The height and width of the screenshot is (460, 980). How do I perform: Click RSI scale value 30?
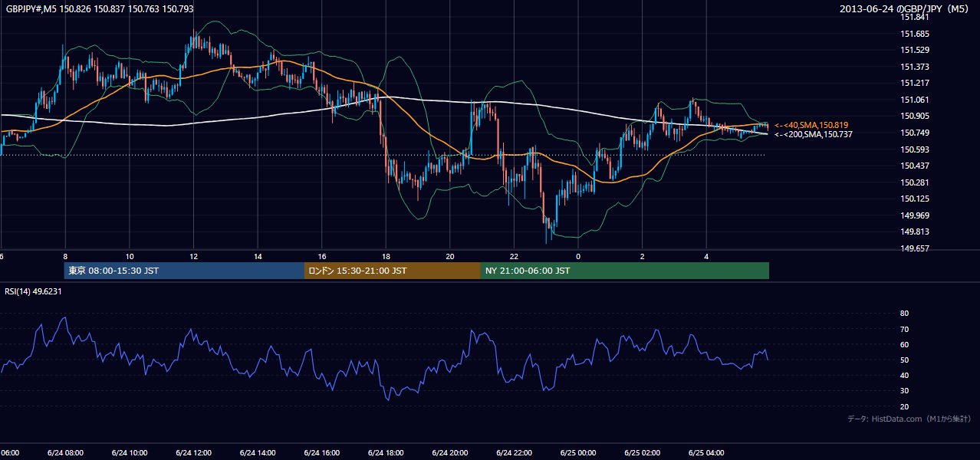click(905, 391)
